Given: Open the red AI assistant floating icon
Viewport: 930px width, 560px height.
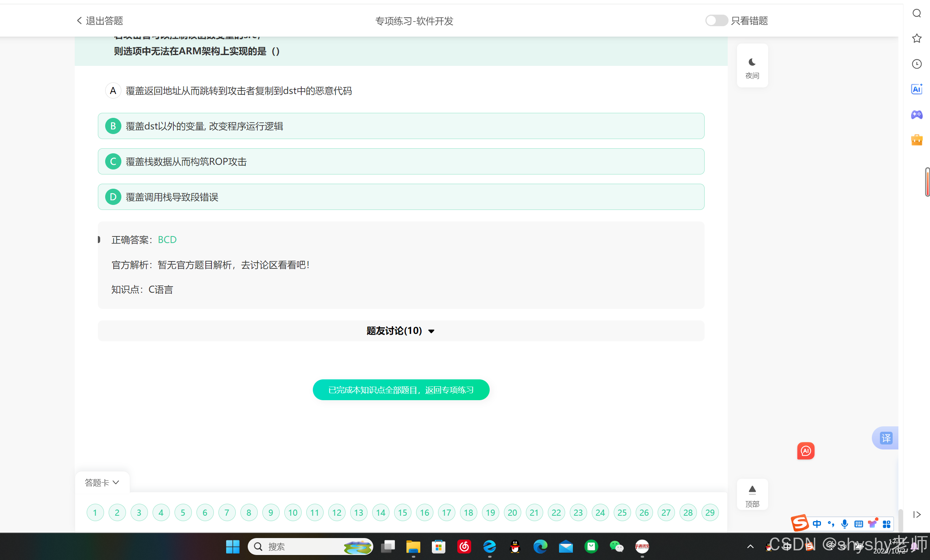Looking at the screenshot, I should tap(806, 451).
